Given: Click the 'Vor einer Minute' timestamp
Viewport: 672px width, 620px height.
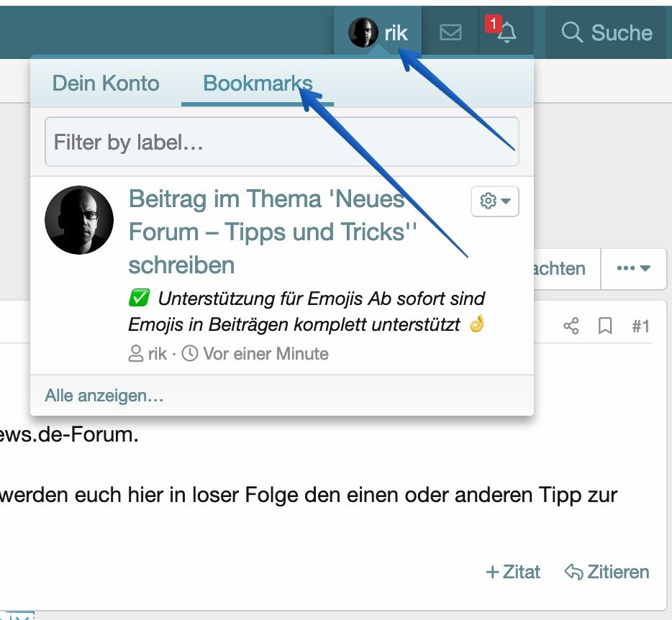Looking at the screenshot, I should click(x=265, y=354).
